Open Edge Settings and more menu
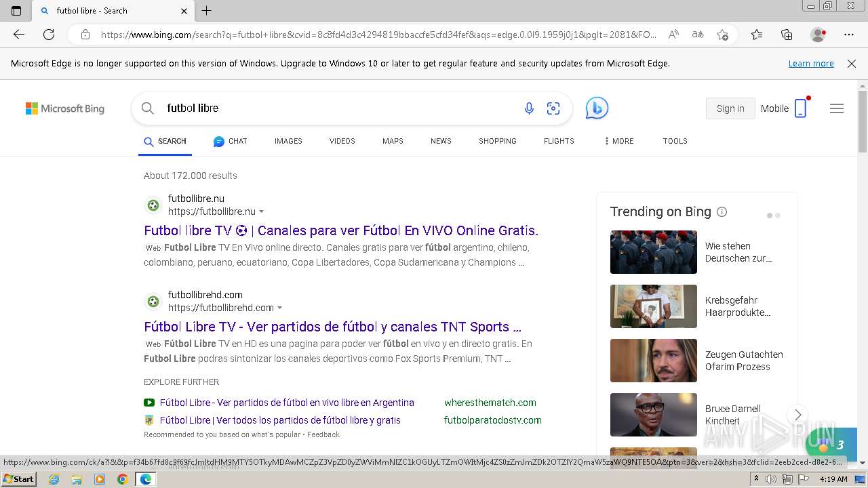 pos(849,35)
